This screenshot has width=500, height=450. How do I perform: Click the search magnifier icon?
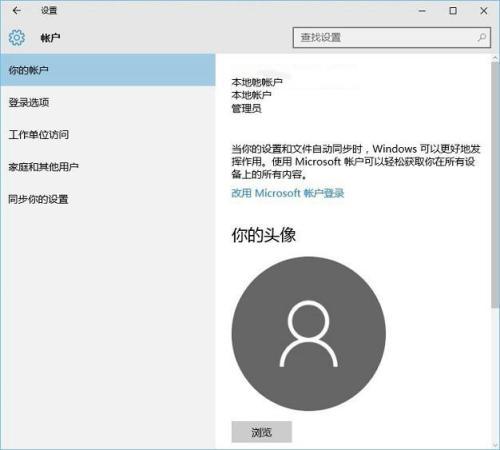click(x=481, y=38)
